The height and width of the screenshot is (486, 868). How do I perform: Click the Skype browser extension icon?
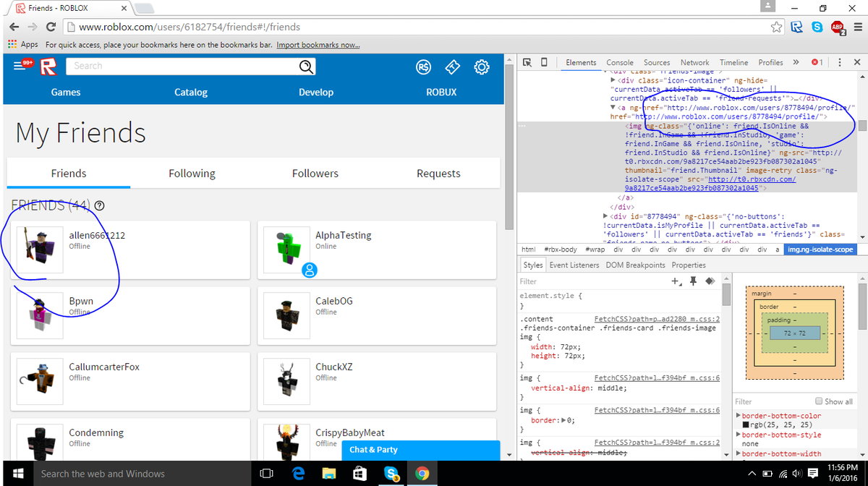click(x=817, y=27)
